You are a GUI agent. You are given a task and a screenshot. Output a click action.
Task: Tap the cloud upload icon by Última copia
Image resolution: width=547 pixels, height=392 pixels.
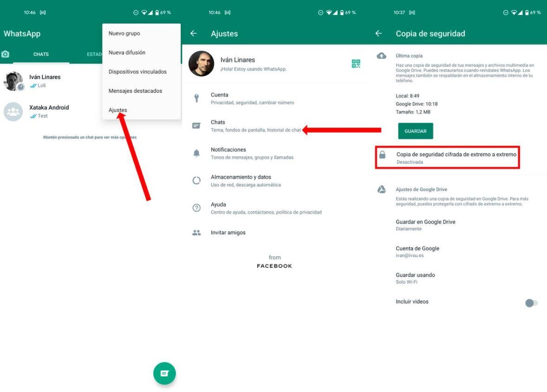point(381,55)
